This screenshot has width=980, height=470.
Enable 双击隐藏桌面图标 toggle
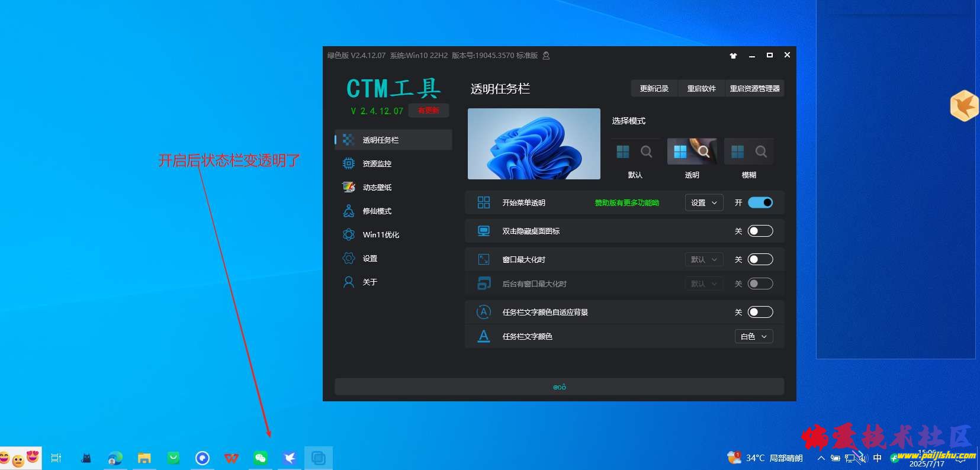[x=760, y=231]
